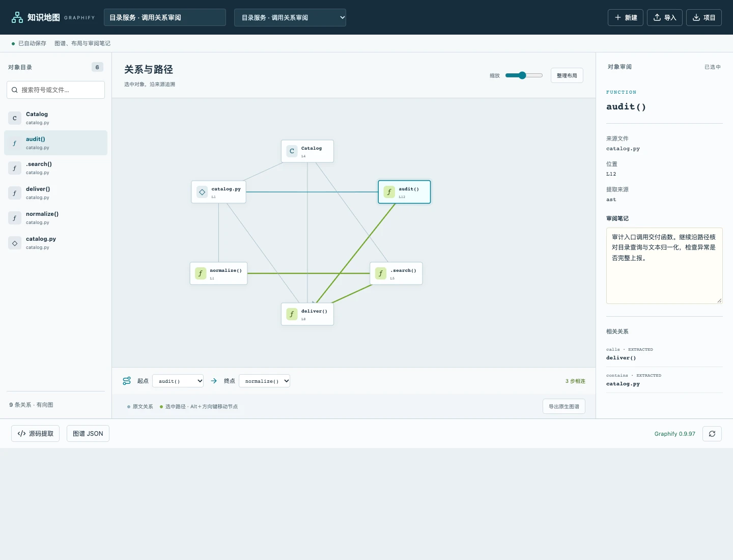Image resolution: width=733 pixels, height=560 pixels.
Task: Click the class icon for Catalog in list
Action: [15, 118]
